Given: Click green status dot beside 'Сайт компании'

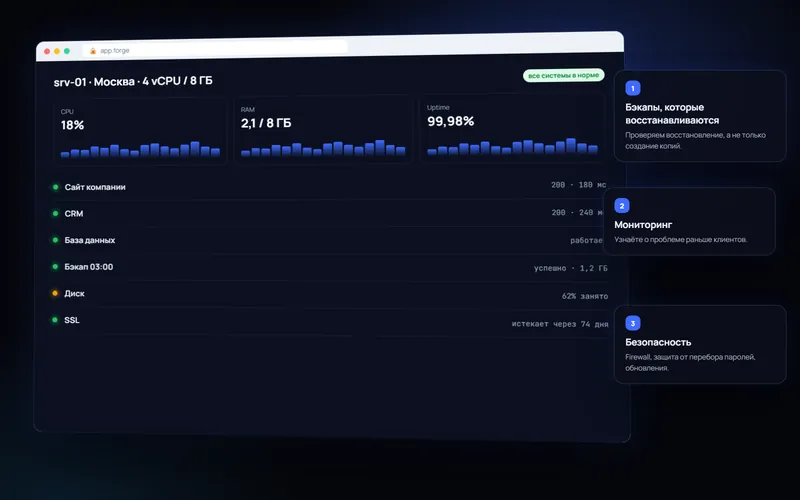Looking at the screenshot, I should click(x=55, y=187).
